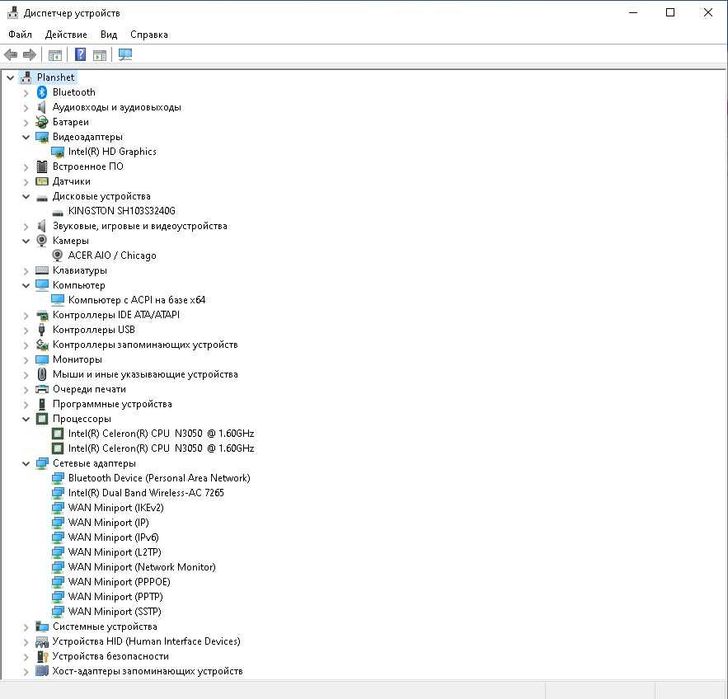The height and width of the screenshot is (699, 728).
Task: Maximize the Device Manager window
Action: point(670,13)
